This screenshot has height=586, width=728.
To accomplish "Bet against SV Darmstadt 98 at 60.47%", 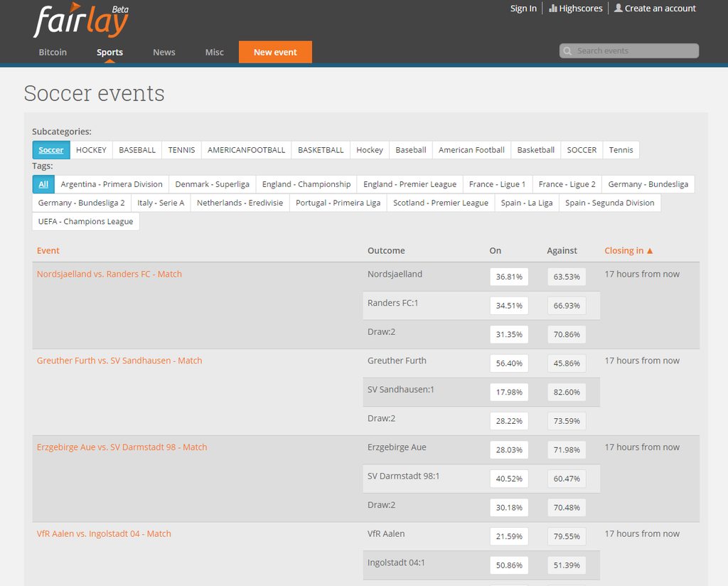I will coord(567,479).
